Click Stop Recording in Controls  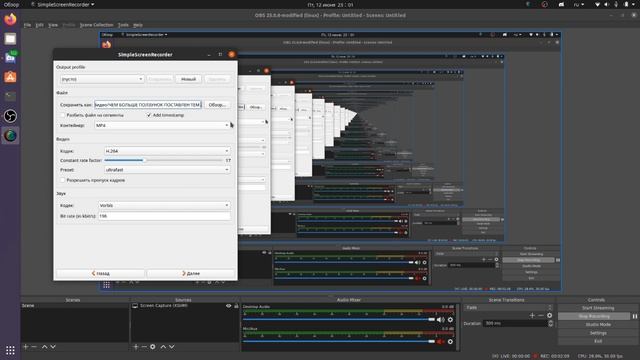594,316
